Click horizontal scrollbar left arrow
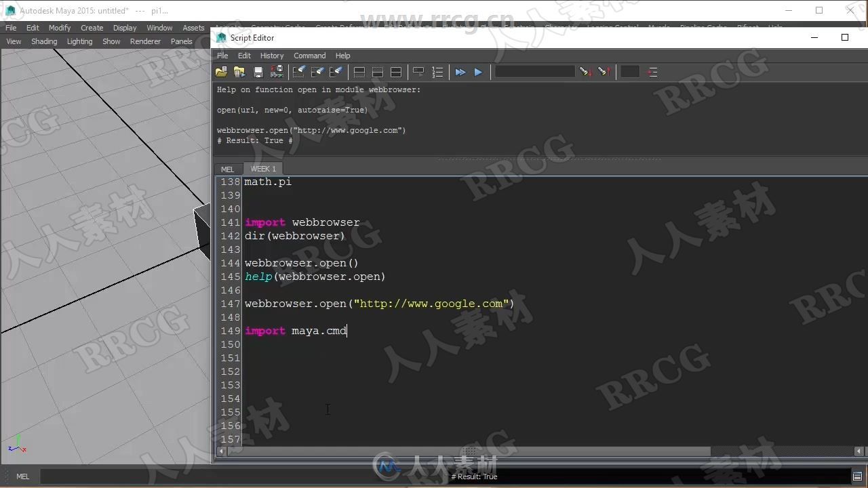 click(221, 451)
